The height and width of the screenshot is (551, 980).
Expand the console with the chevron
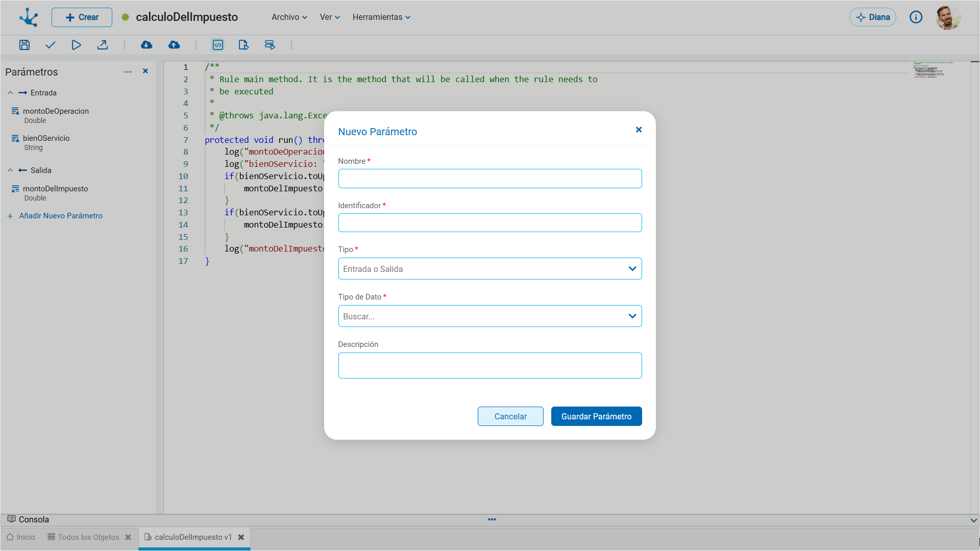(973, 520)
